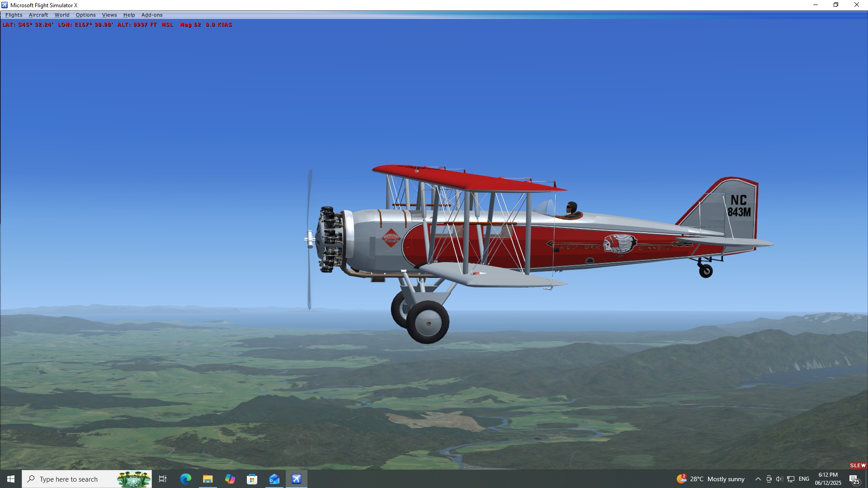Open the Add-ons menu
The image size is (868, 488).
(x=151, y=15)
